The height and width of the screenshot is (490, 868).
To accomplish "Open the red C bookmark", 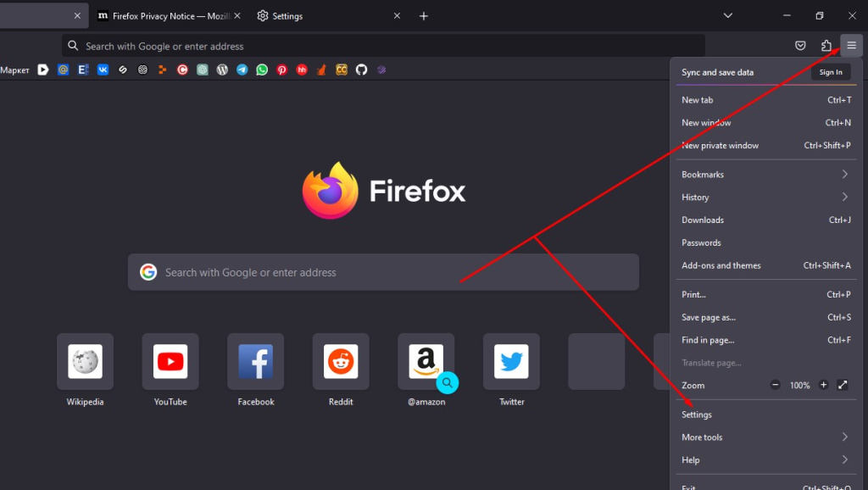I will pos(182,70).
